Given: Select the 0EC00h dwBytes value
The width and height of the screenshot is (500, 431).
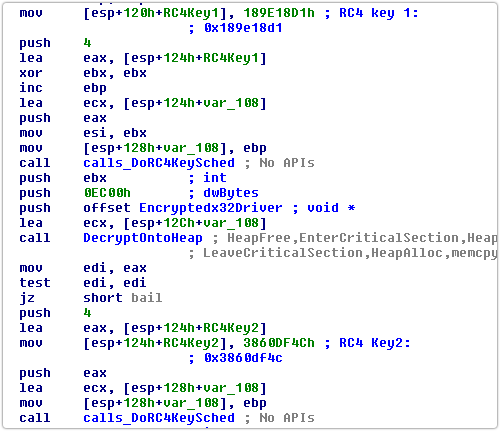Looking at the screenshot, I should [x=107, y=193].
